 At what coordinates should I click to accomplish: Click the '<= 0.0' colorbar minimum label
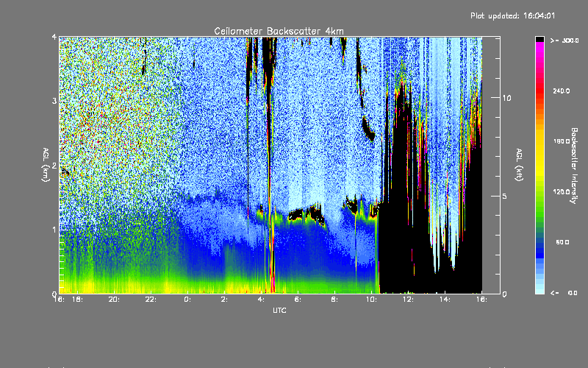[x=564, y=293]
